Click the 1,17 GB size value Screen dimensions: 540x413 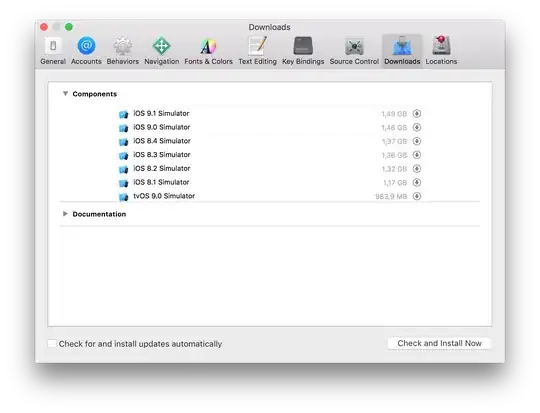pos(395,183)
